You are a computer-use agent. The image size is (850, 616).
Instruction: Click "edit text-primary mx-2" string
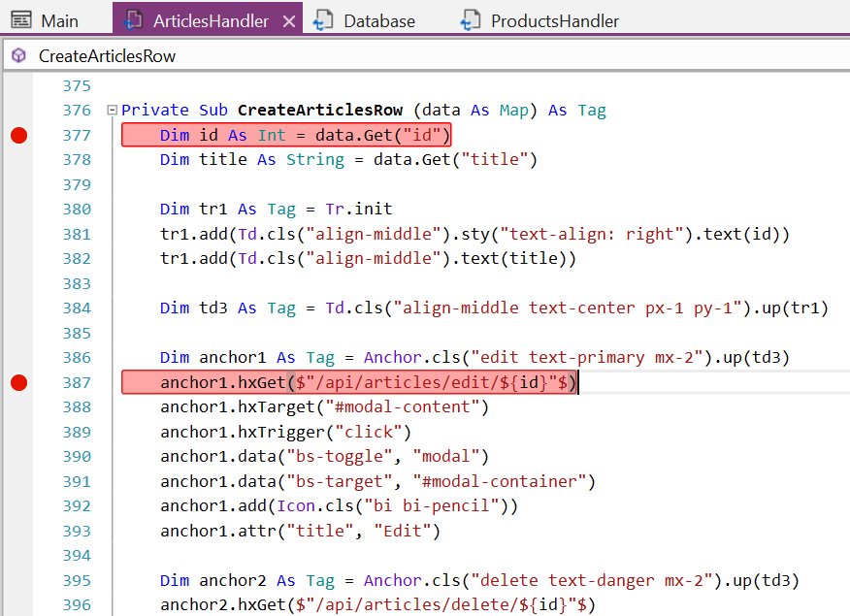(x=587, y=358)
